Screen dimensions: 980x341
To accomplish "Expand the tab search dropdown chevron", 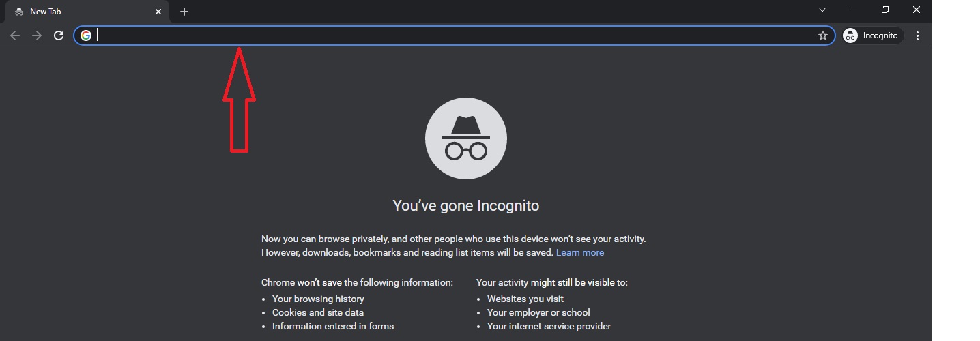I will pos(822,10).
